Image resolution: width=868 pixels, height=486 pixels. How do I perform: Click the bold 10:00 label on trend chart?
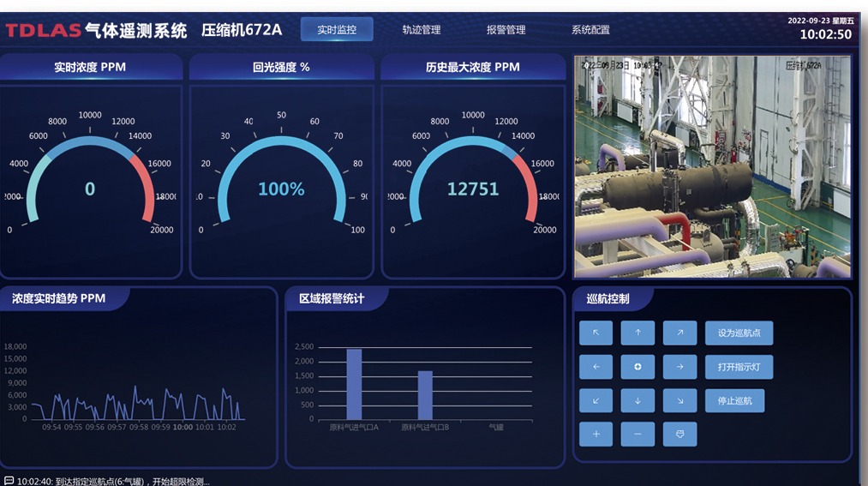pyautogui.click(x=183, y=428)
